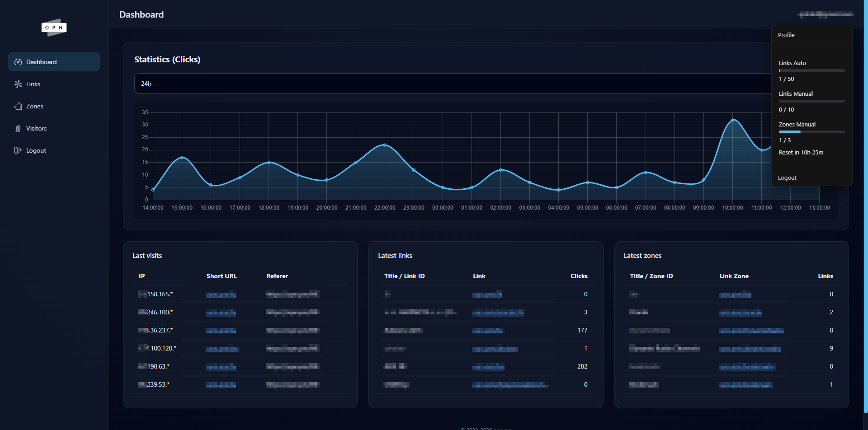Image resolution: width=868 pixels, height=430 pixels.
Task: Click the Clicks column header in Latest links
Action: coord(579,276)
